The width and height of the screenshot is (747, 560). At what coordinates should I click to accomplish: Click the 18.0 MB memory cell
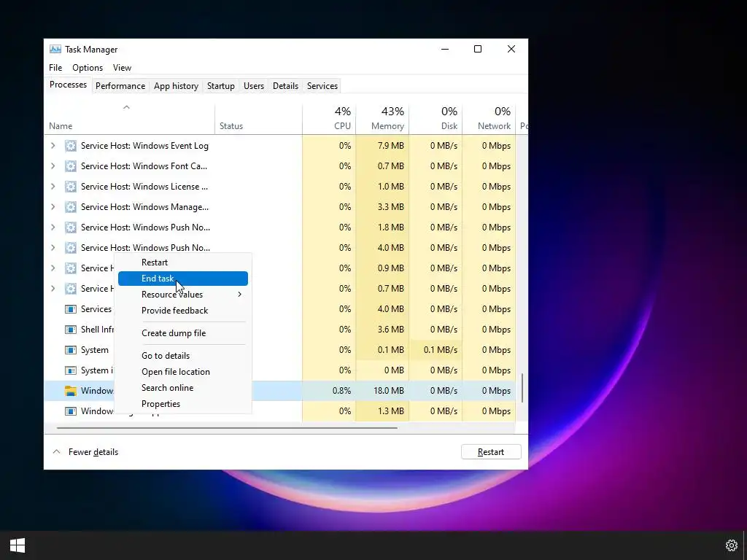(x=382, y=391)
